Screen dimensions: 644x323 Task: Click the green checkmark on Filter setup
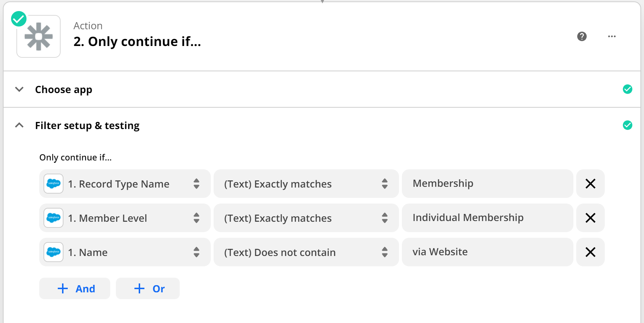click(628, 125)
